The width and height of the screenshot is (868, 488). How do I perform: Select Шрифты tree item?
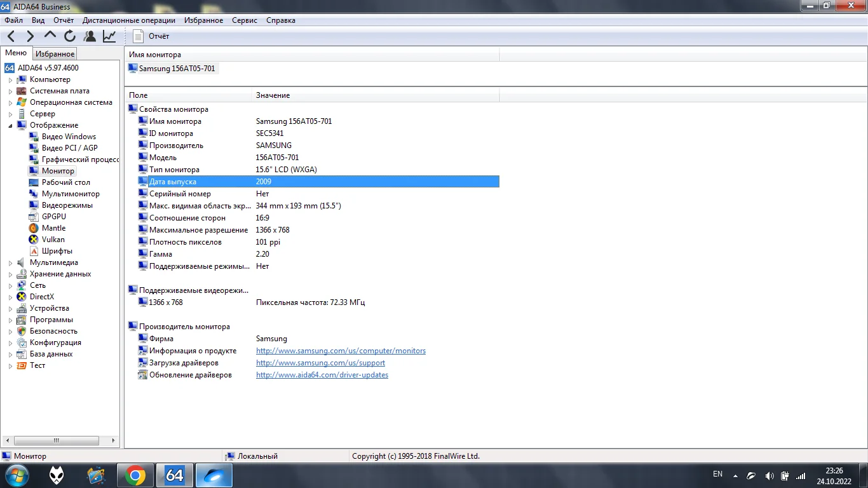point(57,251)
